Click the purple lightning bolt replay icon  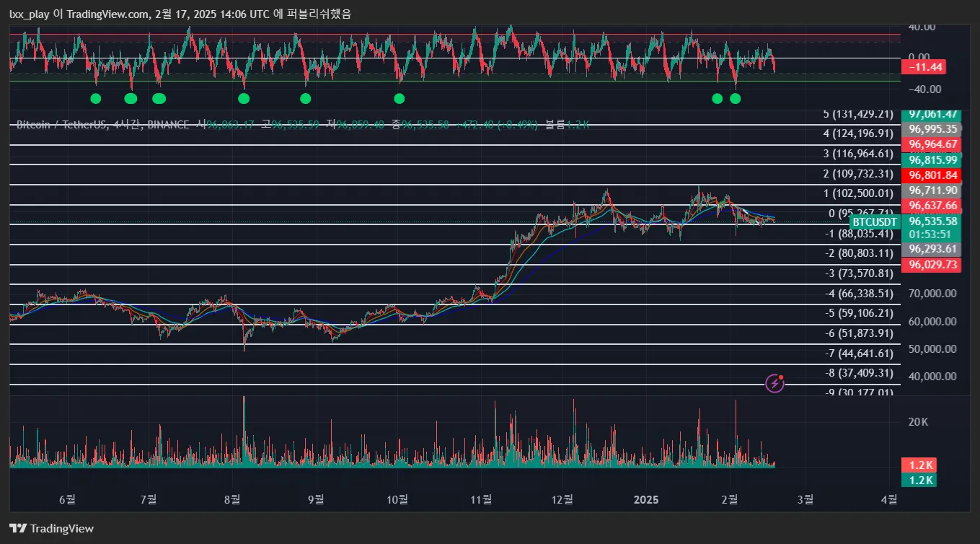[x=774, y=383]
